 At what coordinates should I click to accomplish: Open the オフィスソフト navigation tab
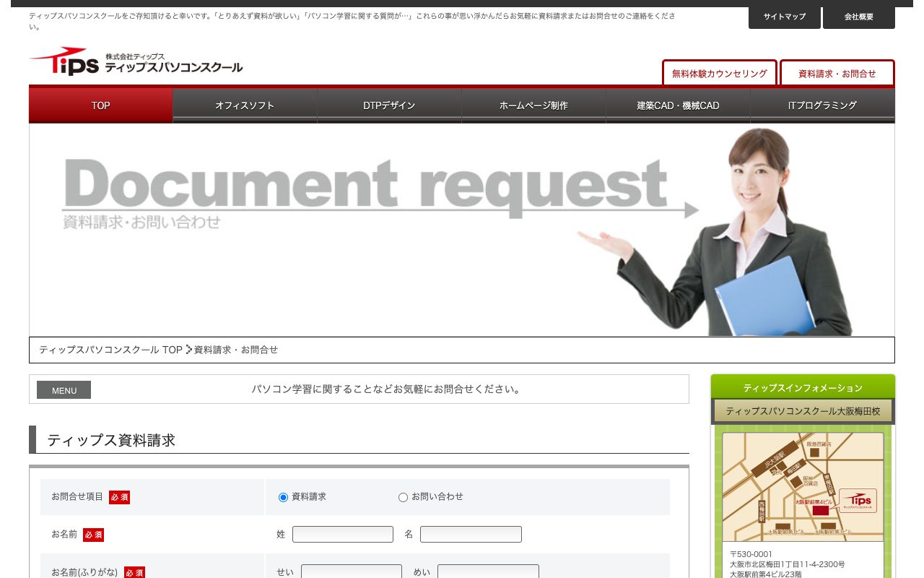(x=245, y=105)
